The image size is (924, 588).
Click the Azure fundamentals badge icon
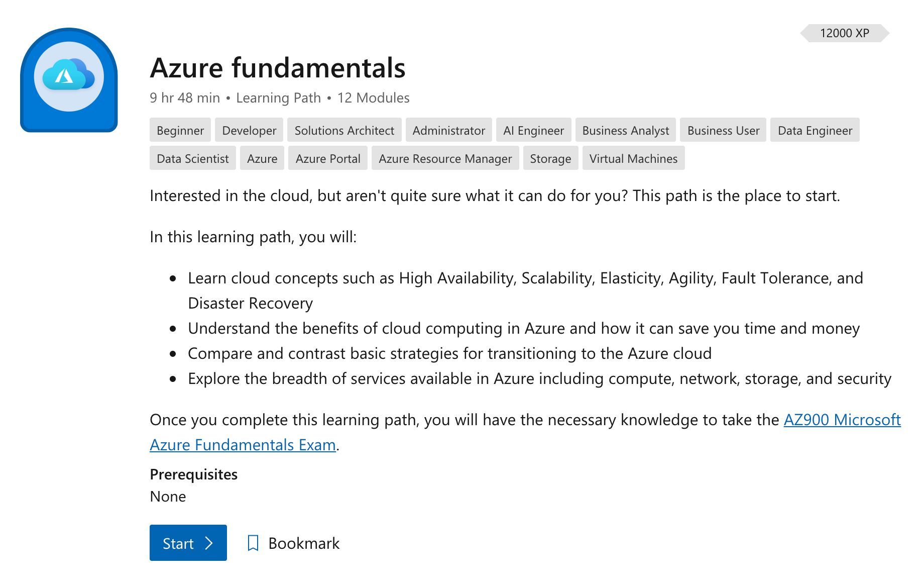tap(68, 80)
